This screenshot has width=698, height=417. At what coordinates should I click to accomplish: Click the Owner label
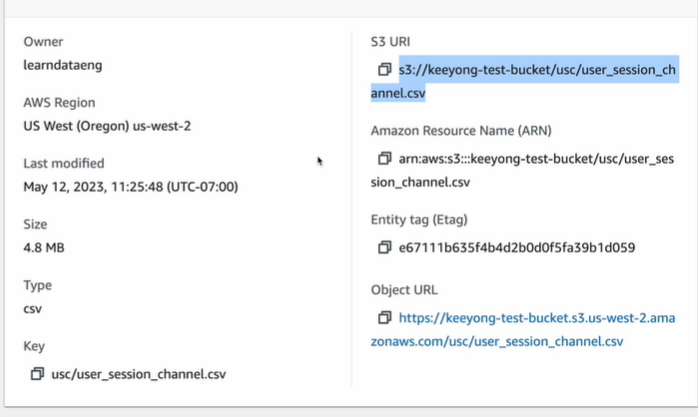[43, 42]
